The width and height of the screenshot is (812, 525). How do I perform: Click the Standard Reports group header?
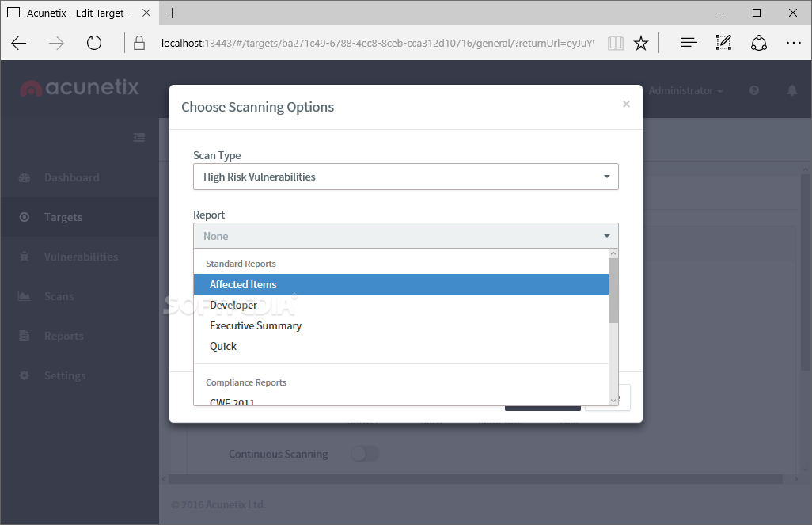[x=241, y=264]
